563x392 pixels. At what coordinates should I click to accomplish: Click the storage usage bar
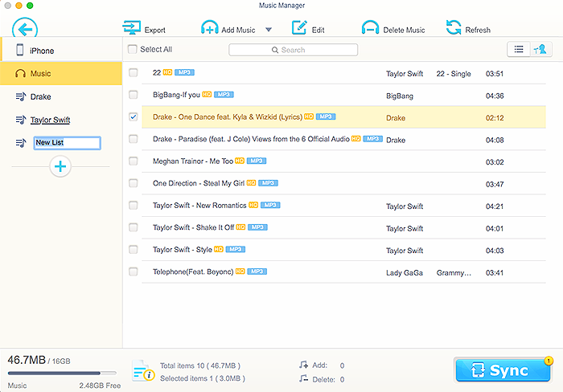[x=62, y=374]
